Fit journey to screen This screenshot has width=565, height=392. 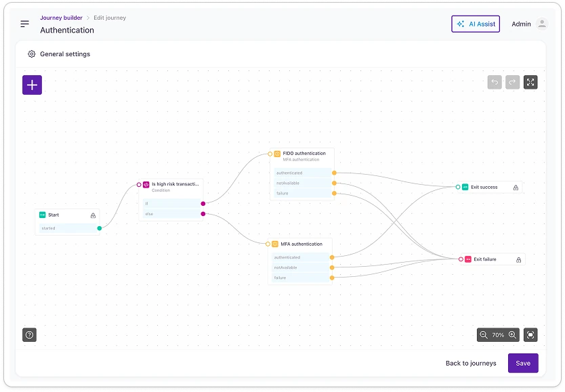[530, 334]
